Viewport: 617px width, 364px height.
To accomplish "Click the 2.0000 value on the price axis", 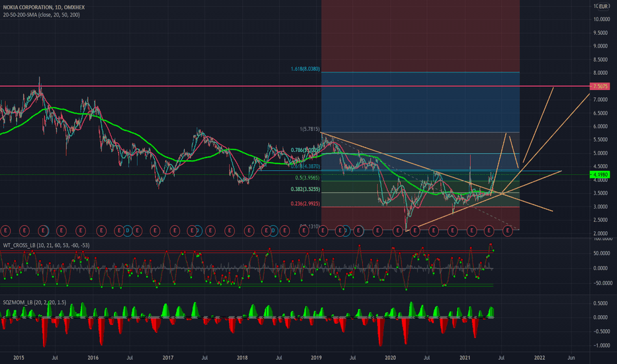I will pos(601,234).
